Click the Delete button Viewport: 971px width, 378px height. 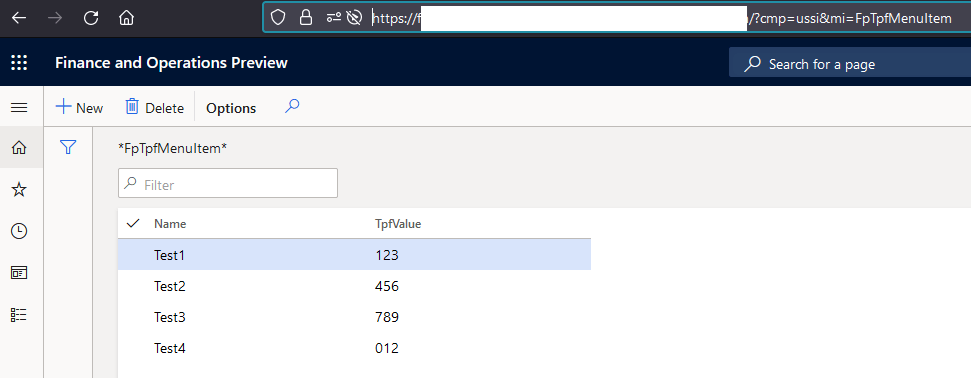coord(155,108)
